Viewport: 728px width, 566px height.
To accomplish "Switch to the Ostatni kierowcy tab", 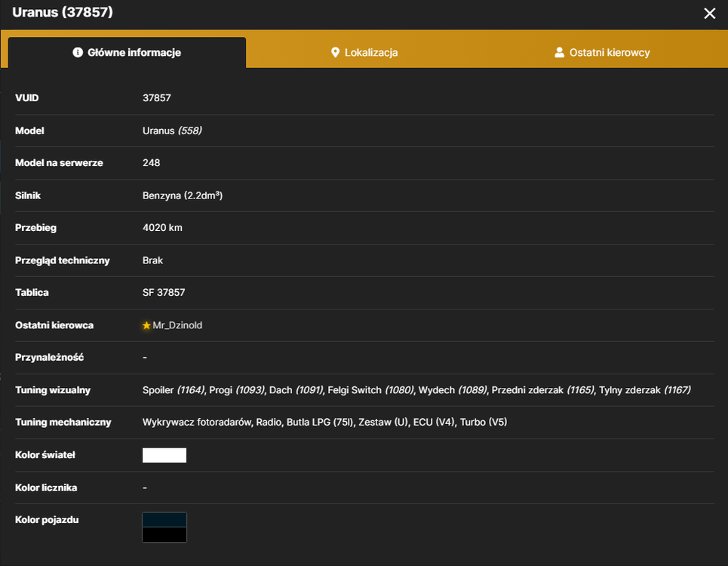I will (x=602, y=53).
